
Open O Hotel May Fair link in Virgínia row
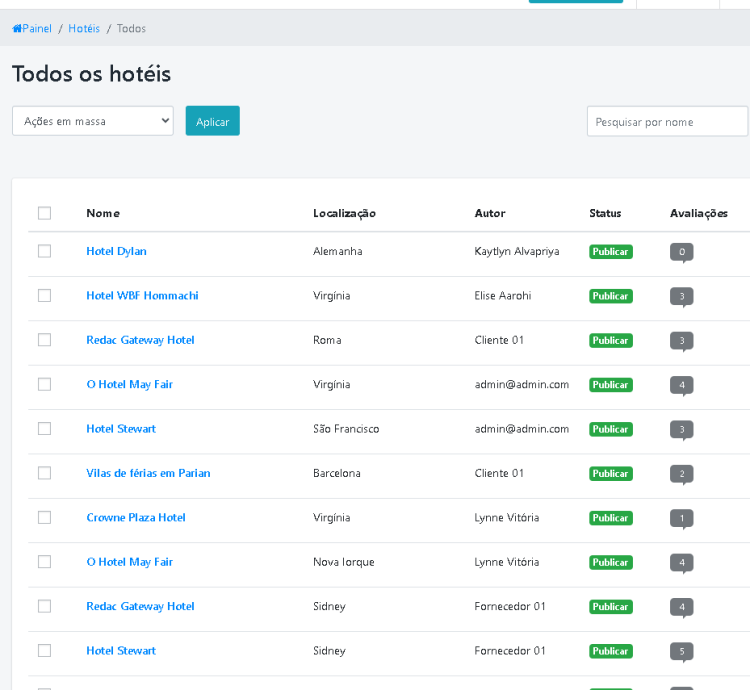129,384
